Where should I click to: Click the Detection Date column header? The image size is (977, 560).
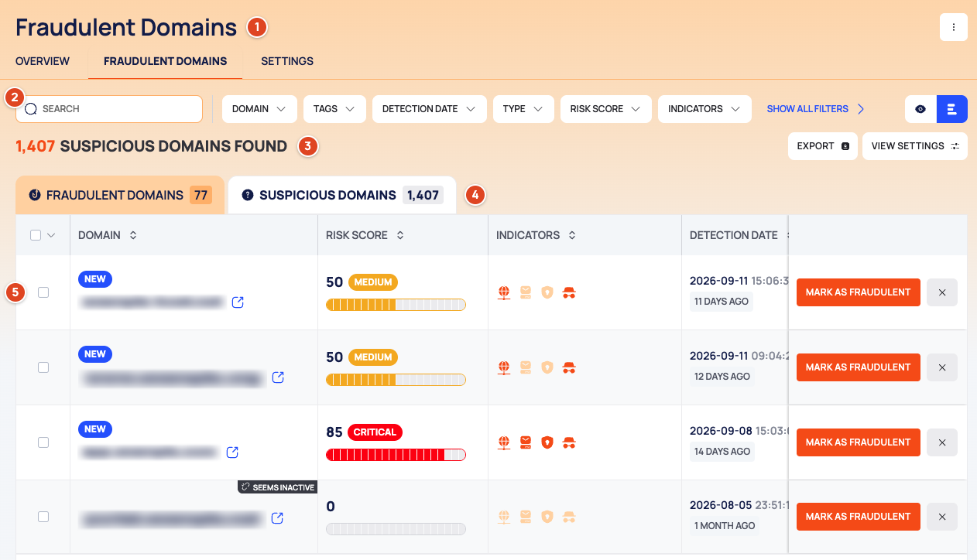coord(734,235)
